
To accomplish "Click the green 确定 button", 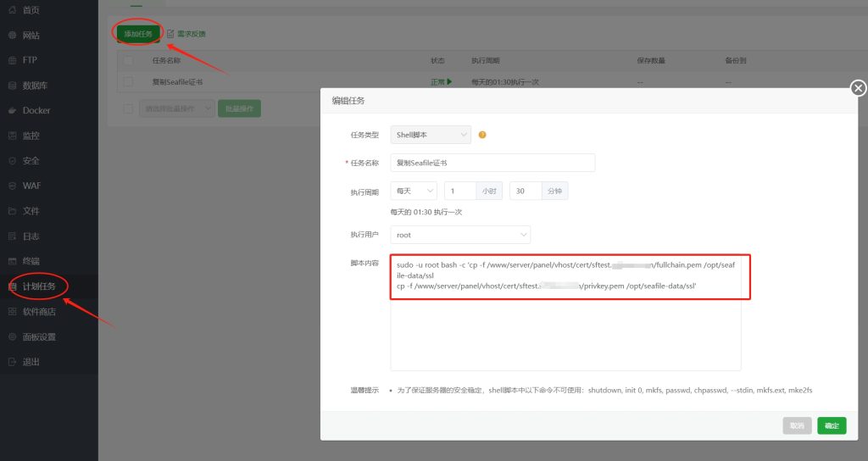I will point(832,425).
